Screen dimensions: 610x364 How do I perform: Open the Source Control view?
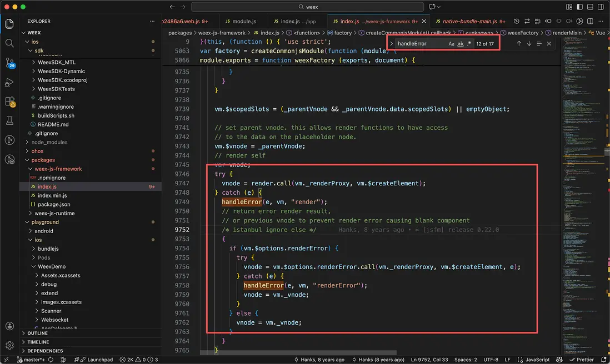point(9,62)
